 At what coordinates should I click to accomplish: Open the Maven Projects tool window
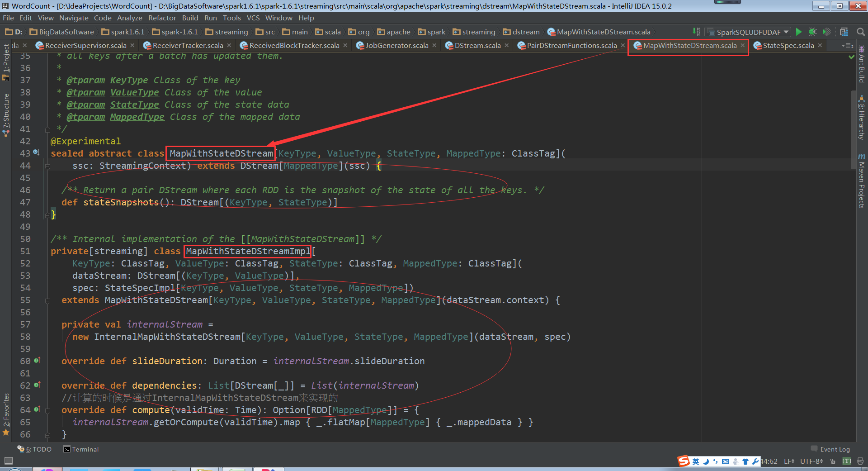[x=862, y=181]
